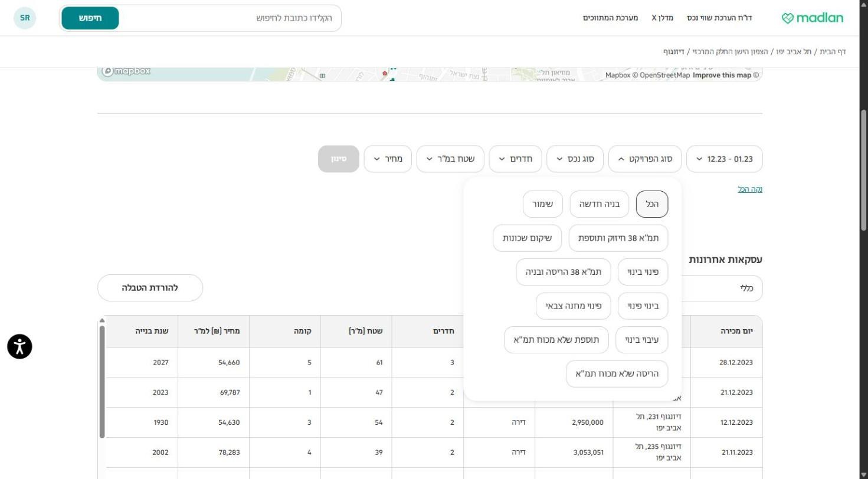Go to 'דף הבית' breadcrumb

coord(833,52)
